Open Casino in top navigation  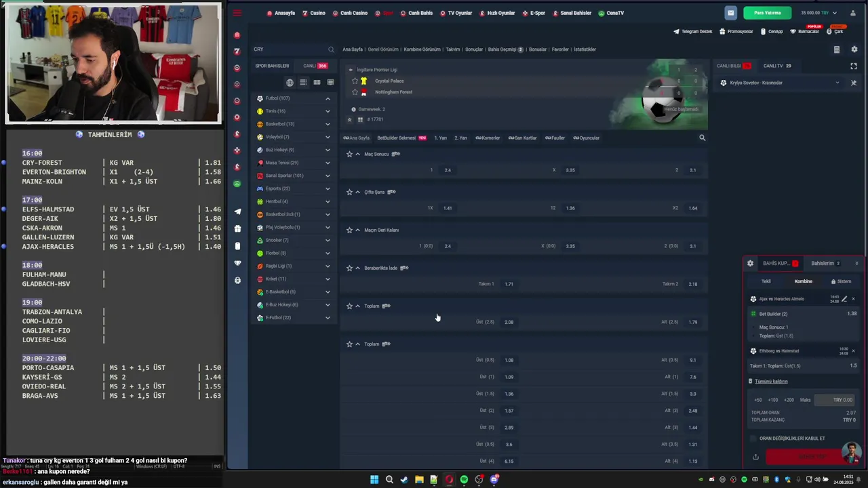click(314, 13)
